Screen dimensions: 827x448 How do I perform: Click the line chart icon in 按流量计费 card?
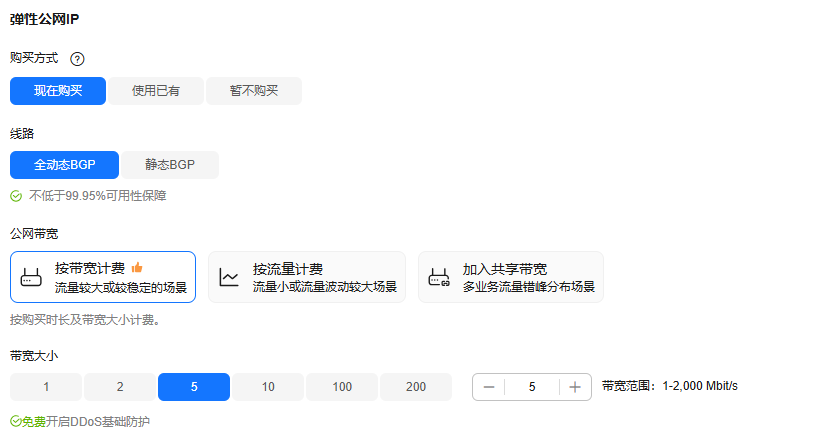229,277
